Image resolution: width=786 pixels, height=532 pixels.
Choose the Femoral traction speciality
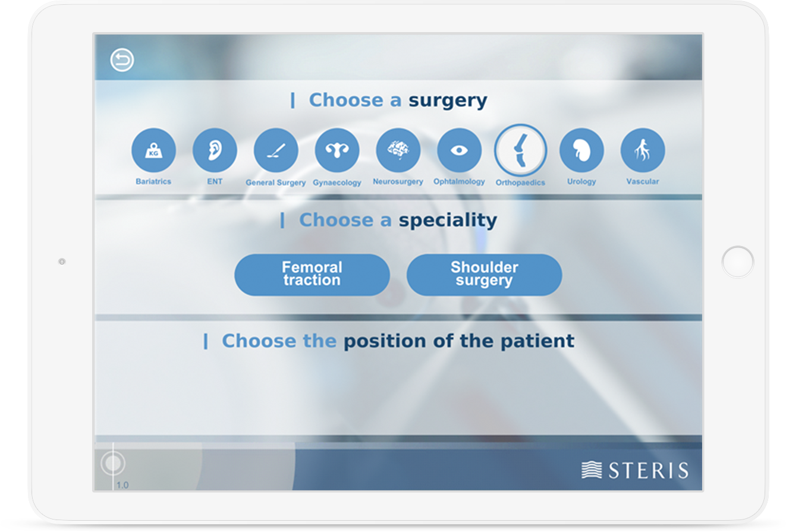(x=312, y=275)
